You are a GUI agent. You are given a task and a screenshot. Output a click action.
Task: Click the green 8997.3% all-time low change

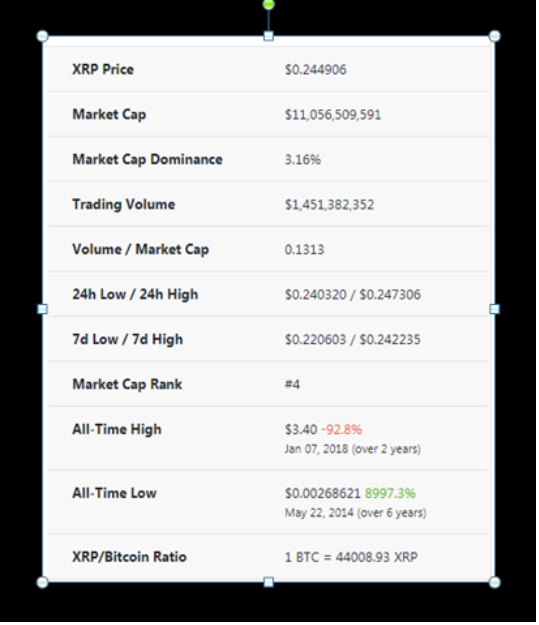[390, 493]
